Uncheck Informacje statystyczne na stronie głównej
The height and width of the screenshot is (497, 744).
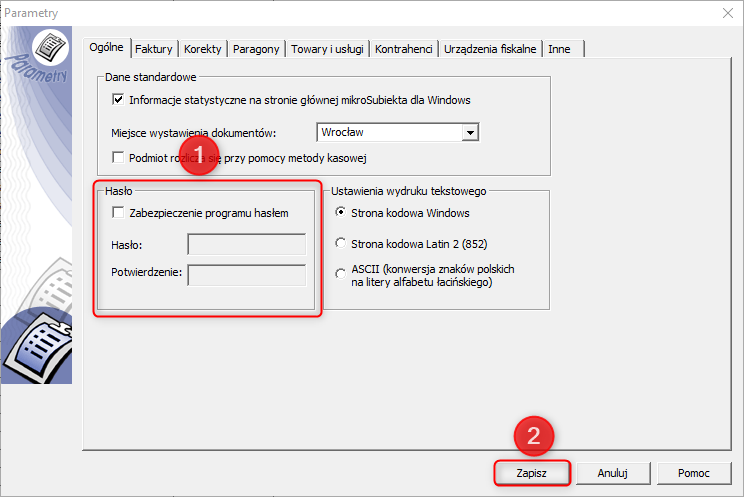click(x=118, y=100)
